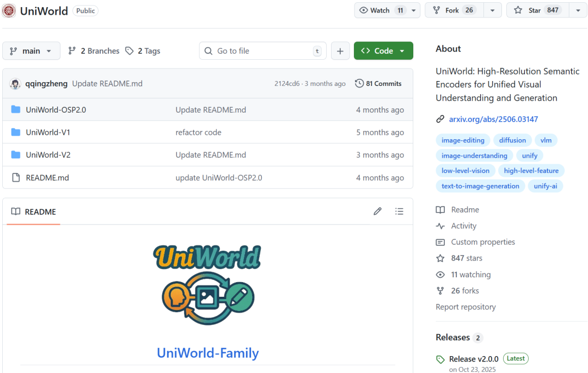Open the green Code dropdown
The width and height of the screenshot is (588, 373).
pyautogui.click(x=383, y=51)
